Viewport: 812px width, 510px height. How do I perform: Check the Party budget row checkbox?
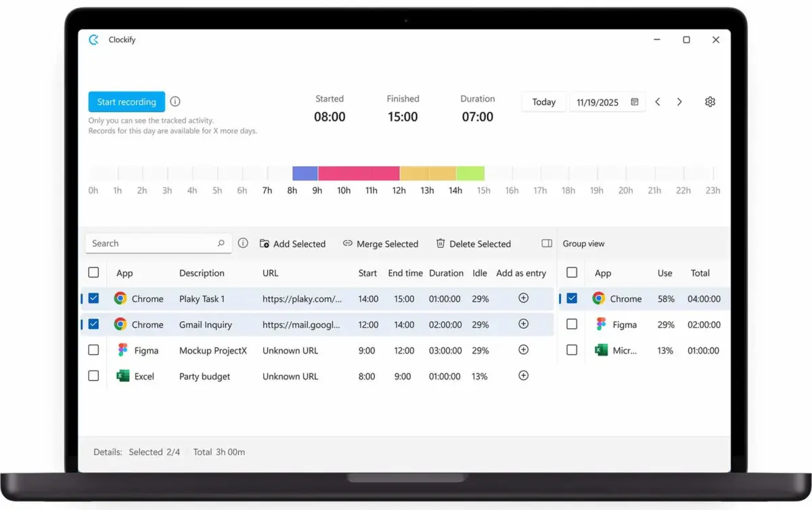pyautogui.click(x=93, y=375)
